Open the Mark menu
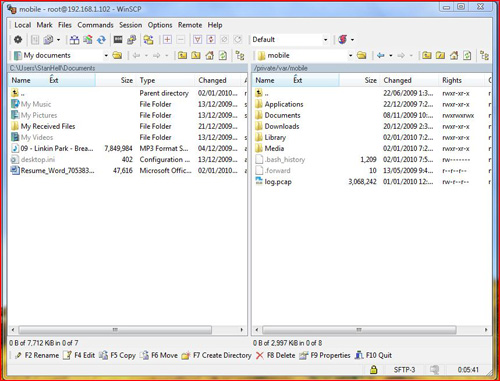This screenshot has height=381, width=500. point(44,25)
